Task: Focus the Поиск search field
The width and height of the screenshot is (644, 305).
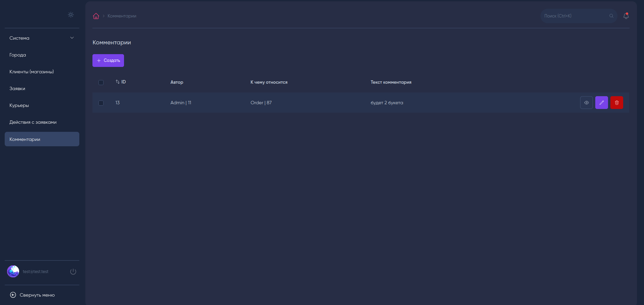Action: [575, 16]
